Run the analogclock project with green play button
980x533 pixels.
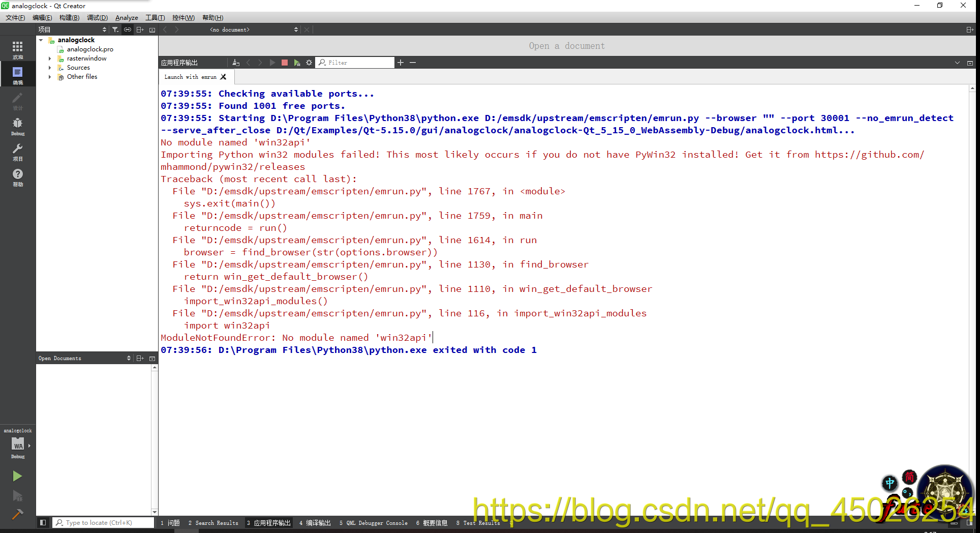pyautogui.click(x=17, y=476)
